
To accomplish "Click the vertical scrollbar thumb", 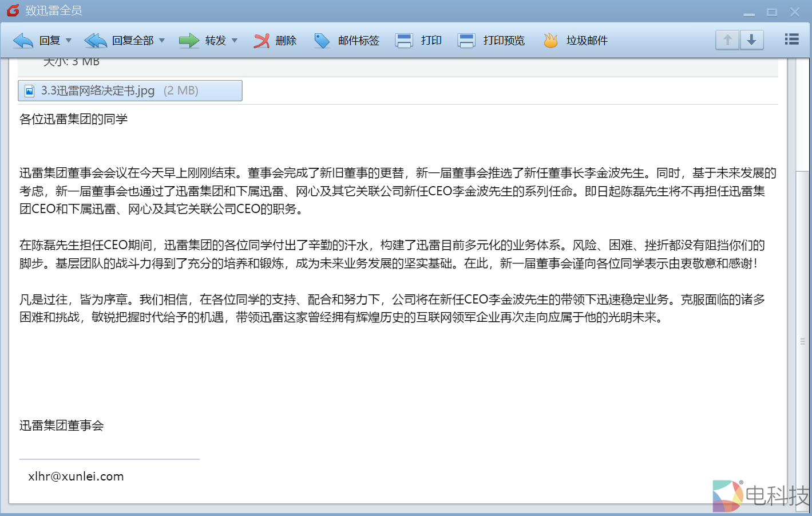I will (x=802, y=341).
